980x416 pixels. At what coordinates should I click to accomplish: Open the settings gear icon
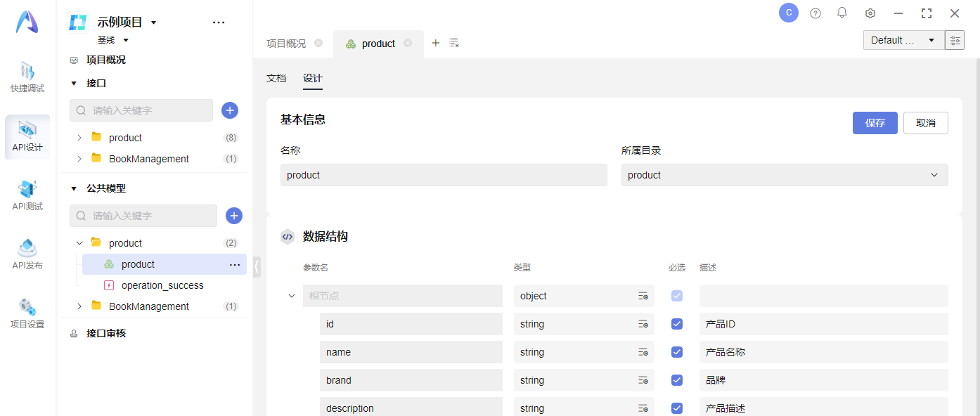click(x=870, y=13)
